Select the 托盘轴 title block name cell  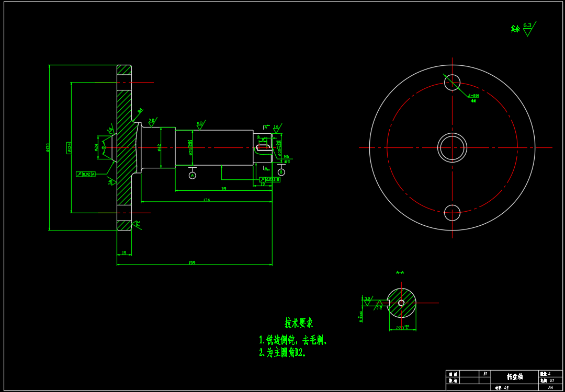[x=514, y=376]
